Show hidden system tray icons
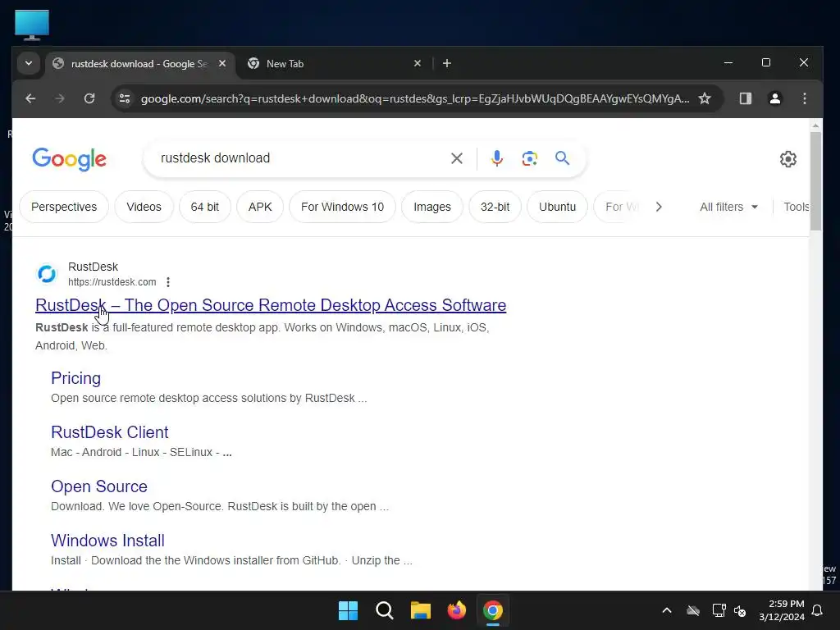The width and height of the screenshot is (840, 630). coord(667,610)
